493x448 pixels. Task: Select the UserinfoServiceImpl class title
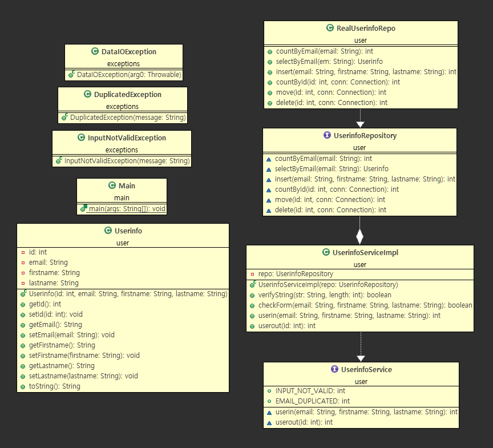365,252
